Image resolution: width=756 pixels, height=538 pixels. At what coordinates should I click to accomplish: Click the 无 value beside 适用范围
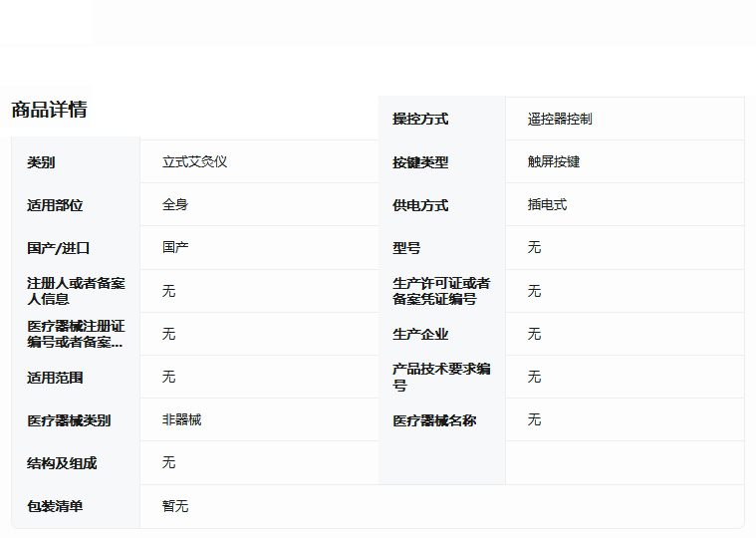coord(168,377)
